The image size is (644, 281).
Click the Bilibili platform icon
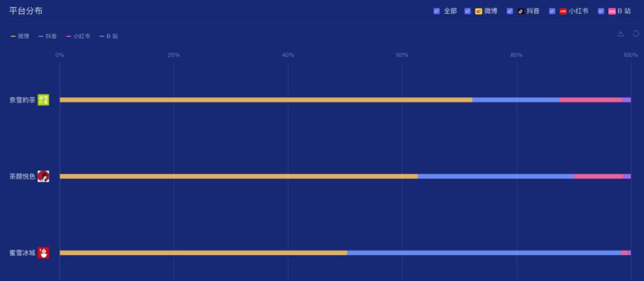pyautogui.click(x=612, y=11)
